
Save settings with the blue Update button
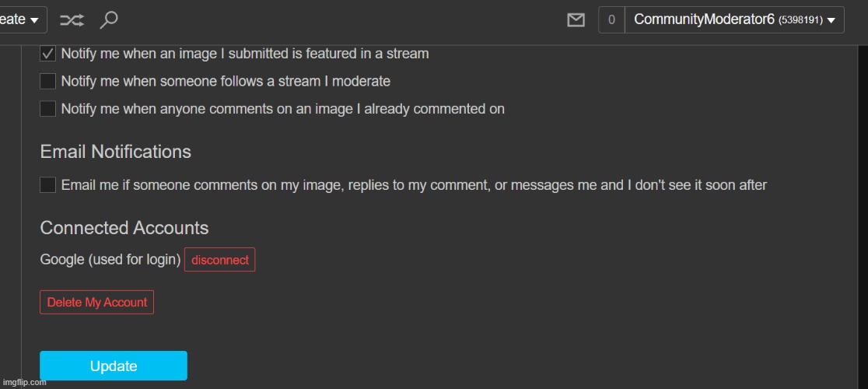point(114,366)
